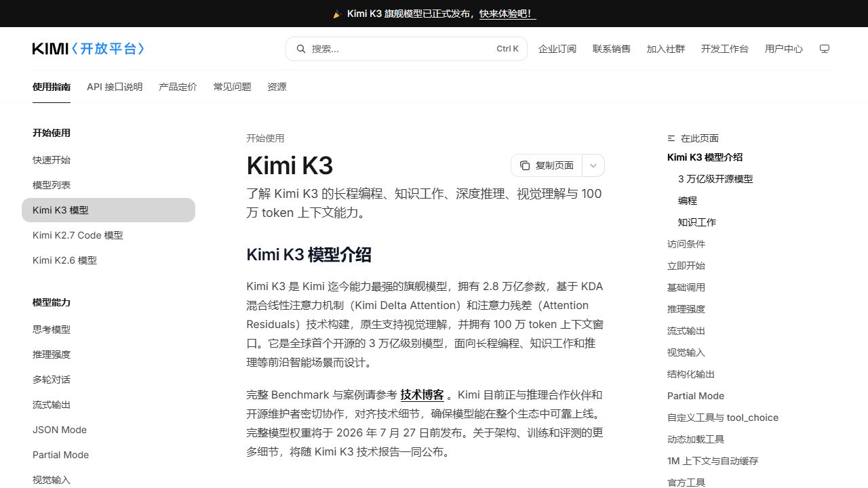Click the search magnifier icon
Screen dimensions: 868x488
[300, 49]
